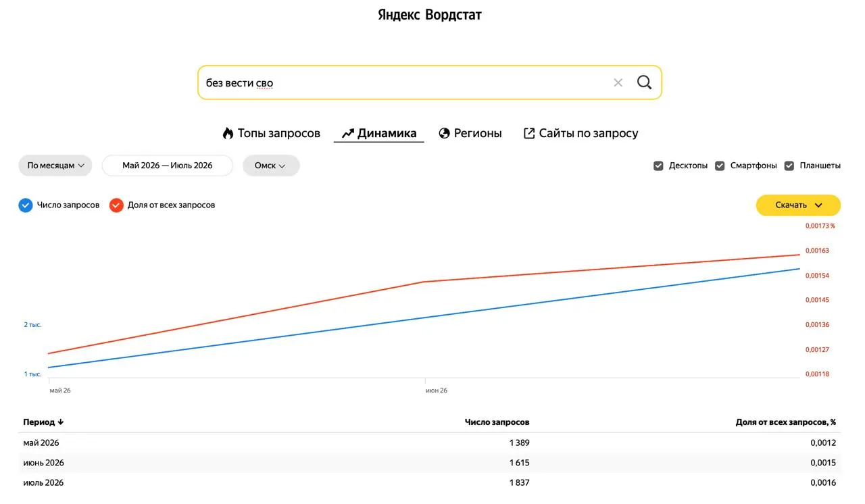Click the Яндекс Вордстат logo
The image size is (865, 504).
430,15
